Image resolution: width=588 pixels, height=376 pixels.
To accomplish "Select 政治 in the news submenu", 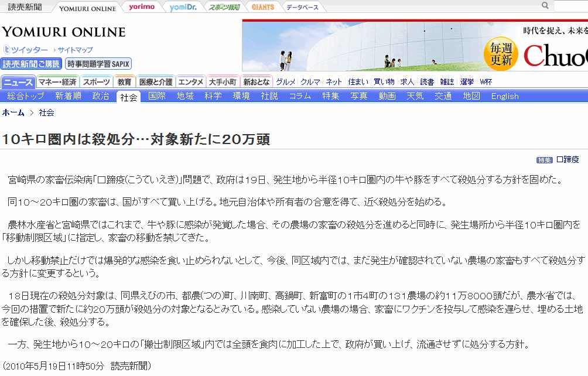I will pos(101,96).
